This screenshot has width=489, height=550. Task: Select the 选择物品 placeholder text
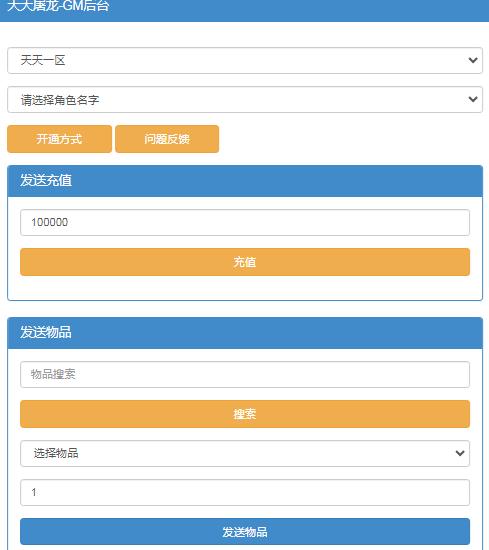(56, 453)
